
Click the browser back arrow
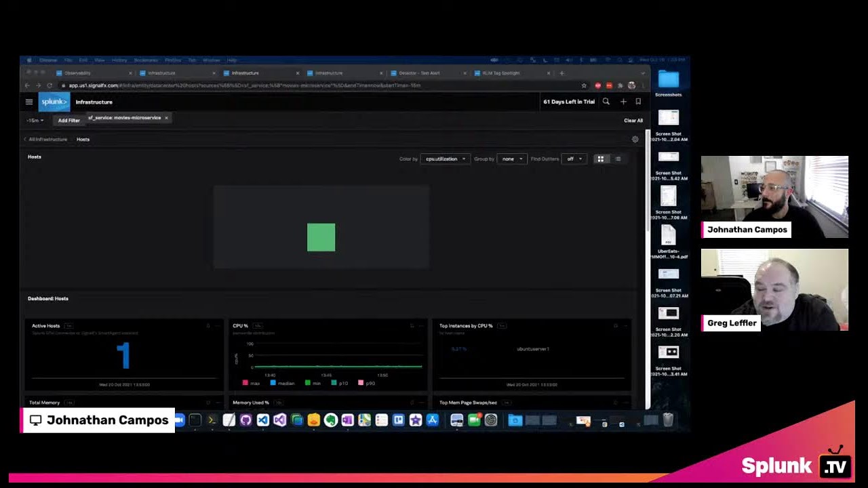pos(27,85)
